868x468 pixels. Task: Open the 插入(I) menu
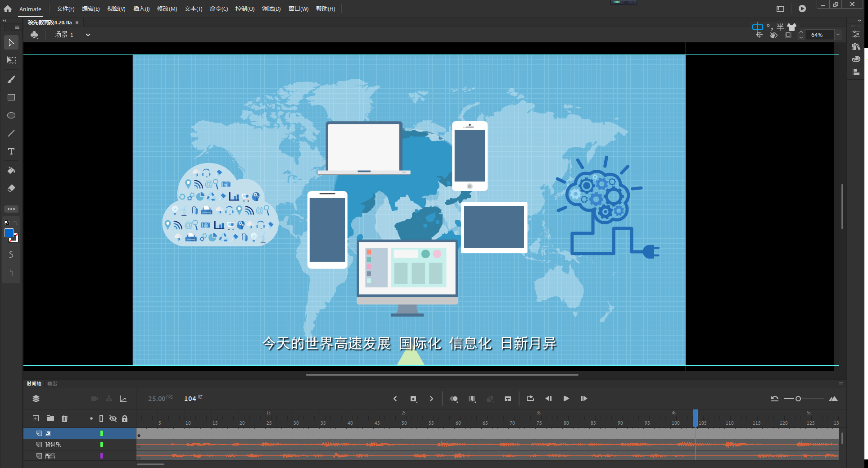(x=141, y=9)
